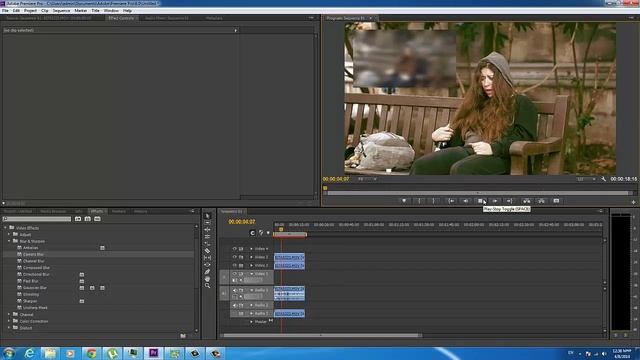Open the Clip menu
This screenshot has width=640, height=360.
[x=44, y=11]
